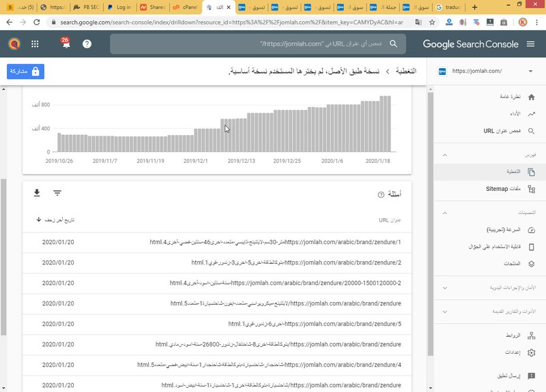
Task: Switch to the PB SEC browser tab
Action: click(87, 7)
